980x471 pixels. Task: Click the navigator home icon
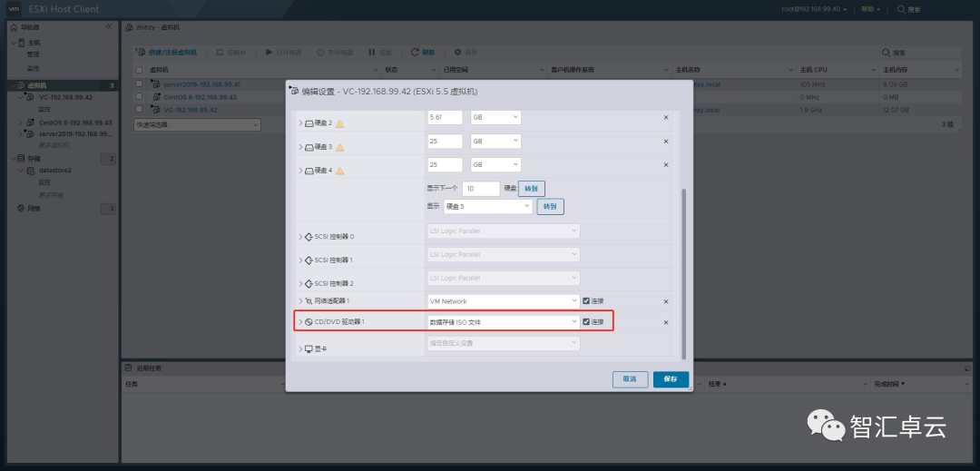(14, 27)
